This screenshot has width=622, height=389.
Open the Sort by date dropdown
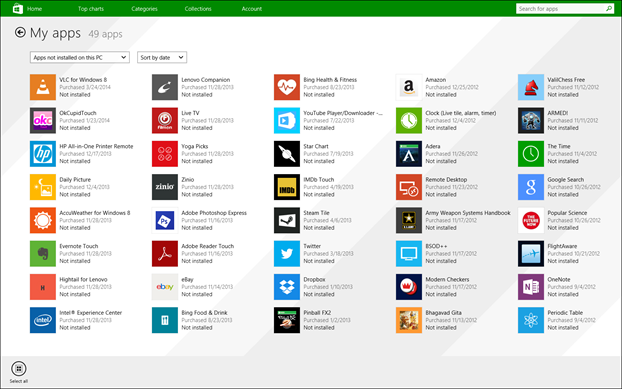[x=162, y=57]
